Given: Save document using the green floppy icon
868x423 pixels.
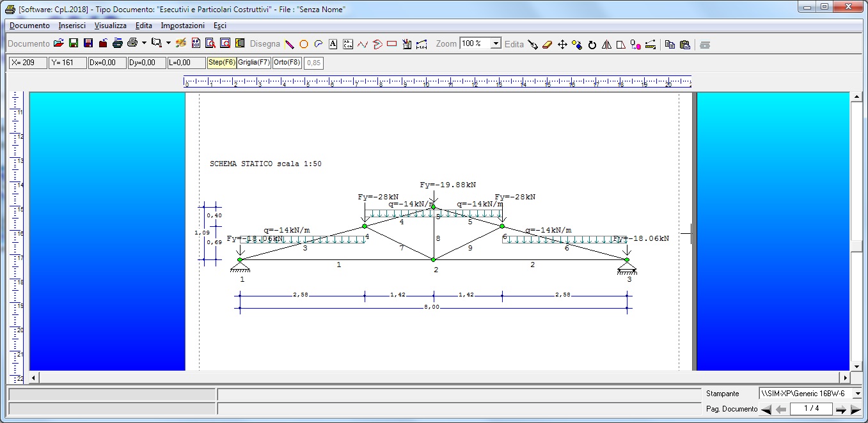Looking at the screenshot, I should pyautogui.click(x=74, y=44).
